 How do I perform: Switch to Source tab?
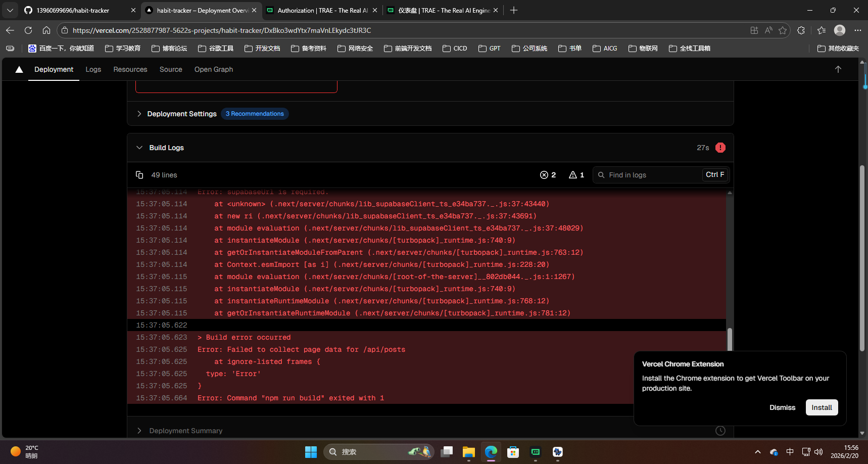click(x=171, y=69)
